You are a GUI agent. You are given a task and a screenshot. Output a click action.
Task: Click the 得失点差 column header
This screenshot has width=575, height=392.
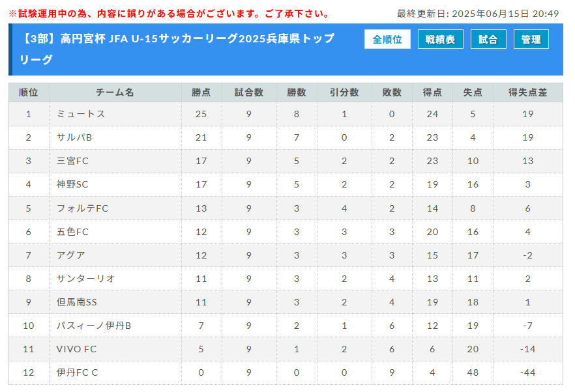point(527,92)
